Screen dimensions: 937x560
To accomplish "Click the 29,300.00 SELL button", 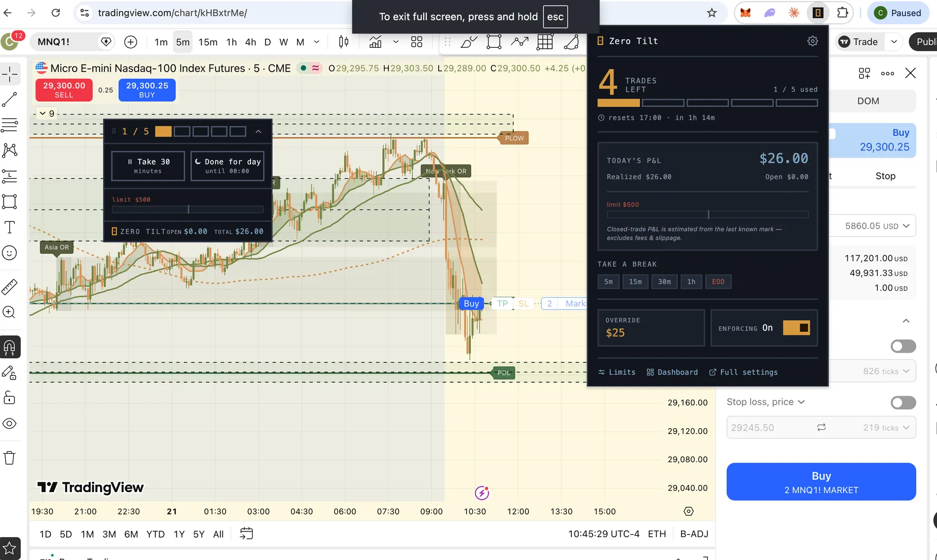I will click(x=64, y=90).
